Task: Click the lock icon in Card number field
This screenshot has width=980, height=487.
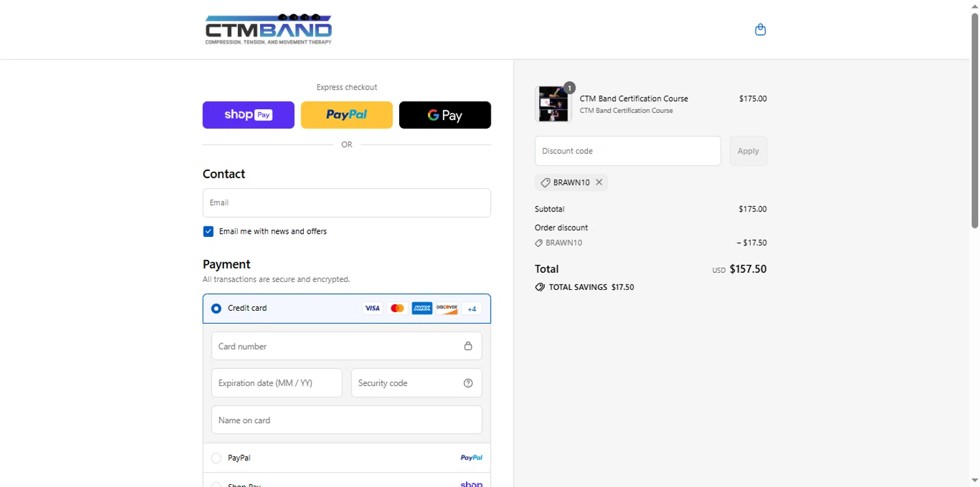Action: pyautogui.click(x=468, y=346)
